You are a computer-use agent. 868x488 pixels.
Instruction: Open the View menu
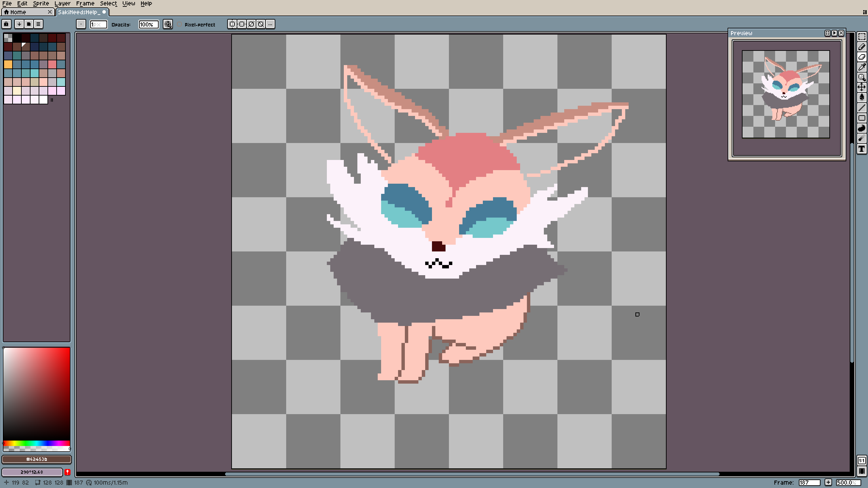point(129,3)
